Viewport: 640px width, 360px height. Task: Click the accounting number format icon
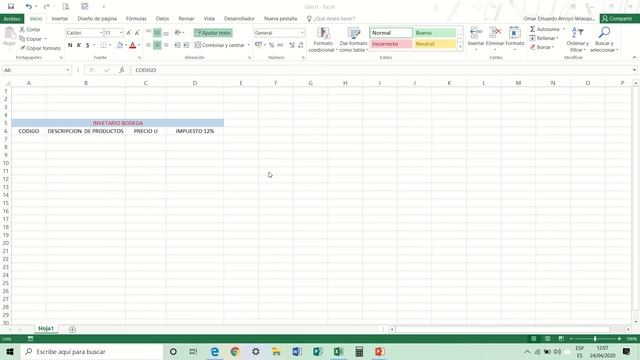pyautogui.click(x=258, y=45)
